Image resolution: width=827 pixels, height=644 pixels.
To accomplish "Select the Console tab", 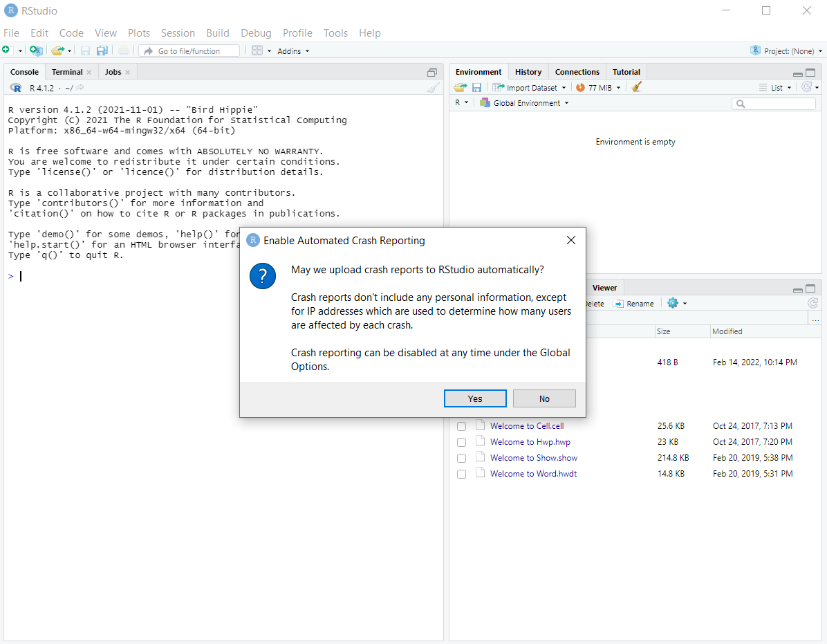I will click(x=24, y=72).
